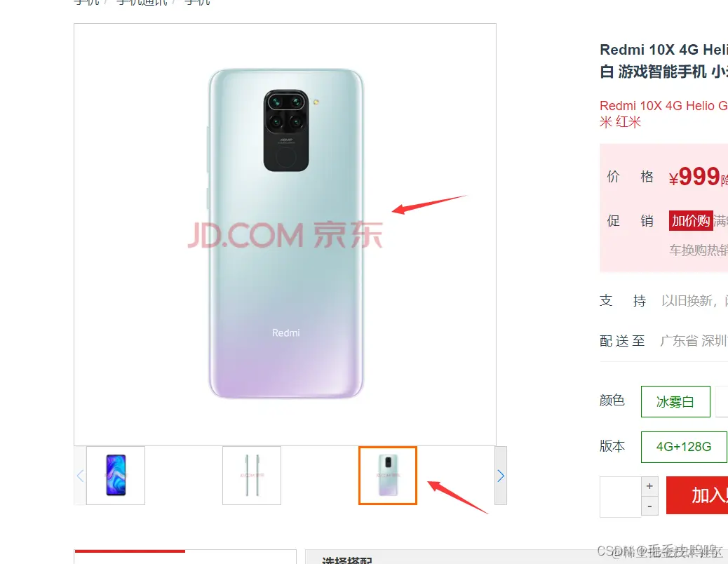This screenshot has width=728, height=564.
Task: Choose the 4G+128G version option
Action: click(684, 447)
